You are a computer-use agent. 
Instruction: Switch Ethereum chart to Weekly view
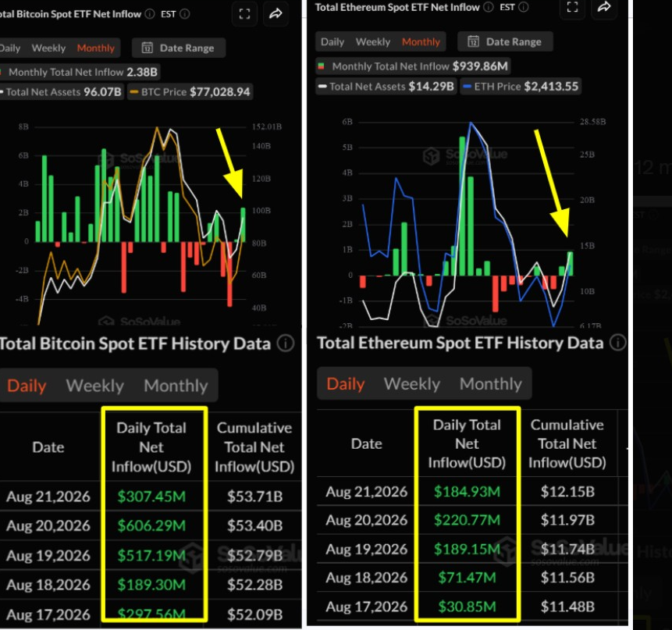point(373,41)
